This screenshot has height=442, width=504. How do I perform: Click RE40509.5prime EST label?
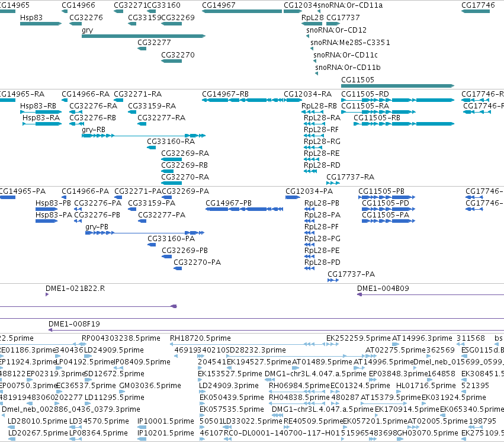click(313, 421)
